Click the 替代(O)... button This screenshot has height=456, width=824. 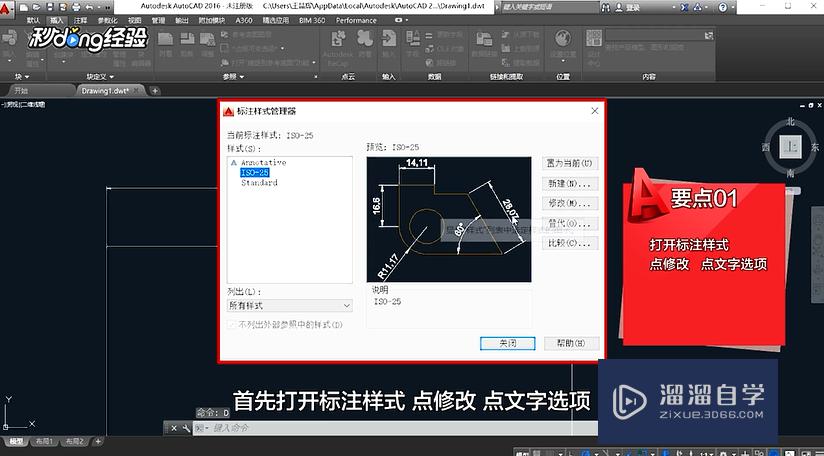[570, 223]
